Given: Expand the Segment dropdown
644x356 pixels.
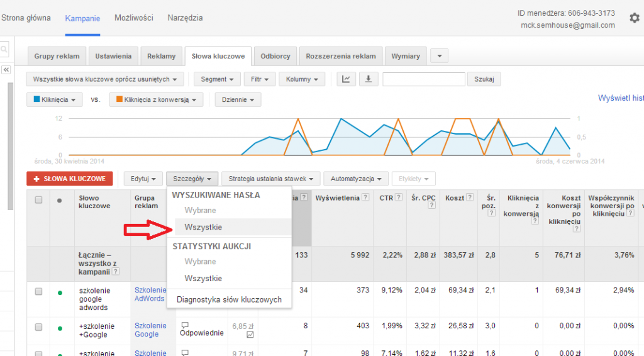Looking at the screenshot, I should [x=217, y=79].
